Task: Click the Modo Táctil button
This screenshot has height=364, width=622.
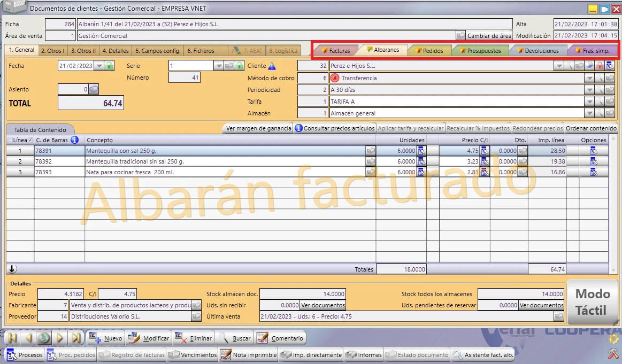Action: (x=592, y=302)
